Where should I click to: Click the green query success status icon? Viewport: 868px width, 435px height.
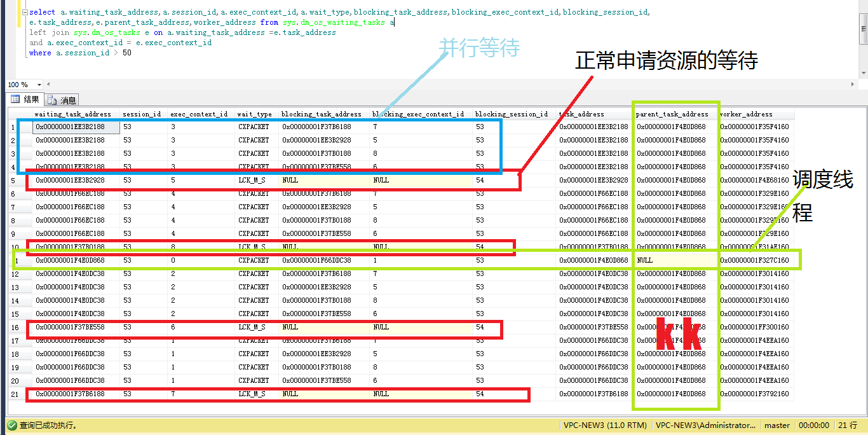tap(11, 425)
